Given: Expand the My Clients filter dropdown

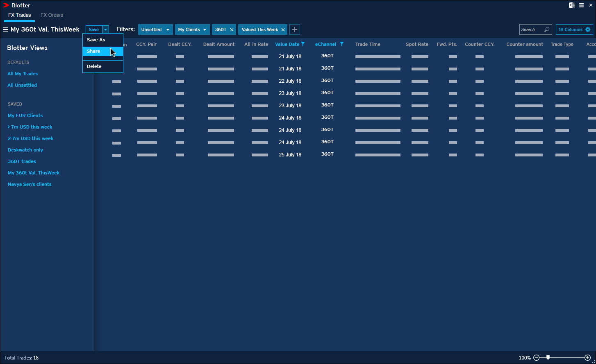Looking at the screenshot, I should pos(205,29).
